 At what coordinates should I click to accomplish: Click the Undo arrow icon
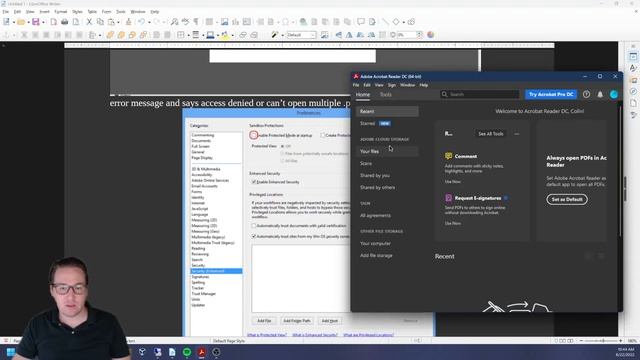click(141, 22)
